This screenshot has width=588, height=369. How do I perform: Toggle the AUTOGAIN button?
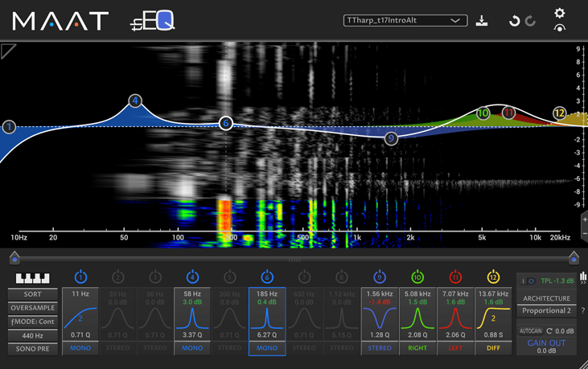point(530,331)
